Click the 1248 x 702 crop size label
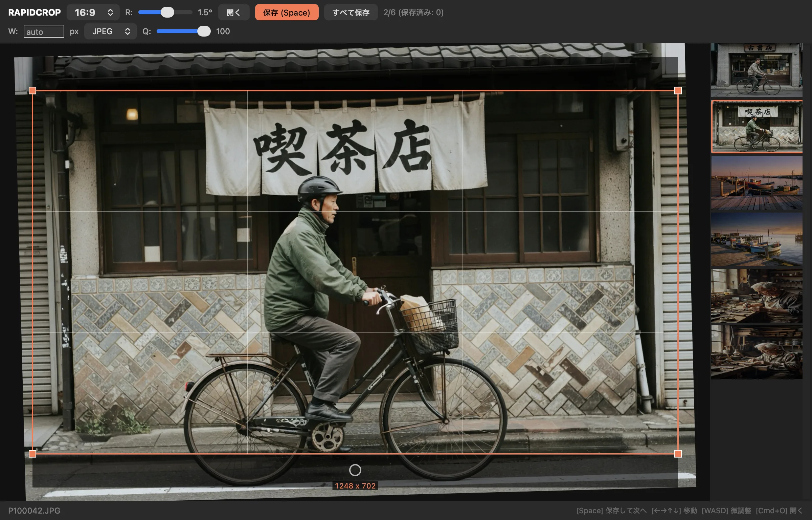Image resolution: width=812 pixels, height=520 pixels. point(355,486)
